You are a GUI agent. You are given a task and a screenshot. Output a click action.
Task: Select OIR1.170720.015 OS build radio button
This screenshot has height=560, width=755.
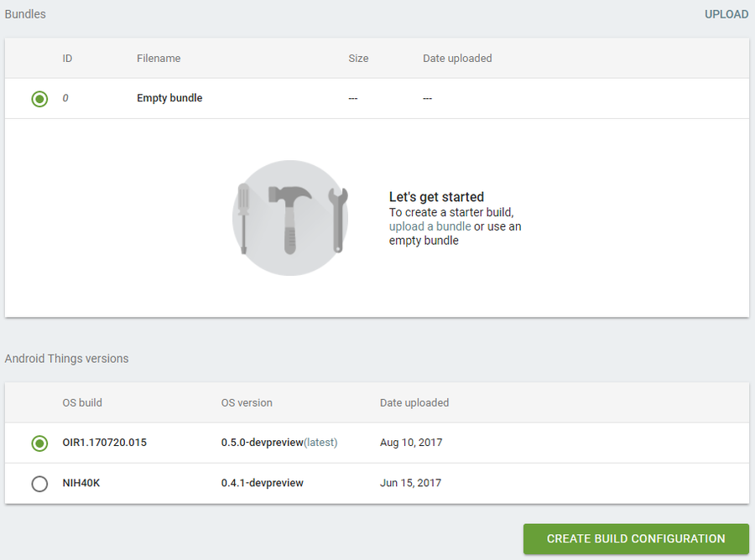tap(39, 443)
